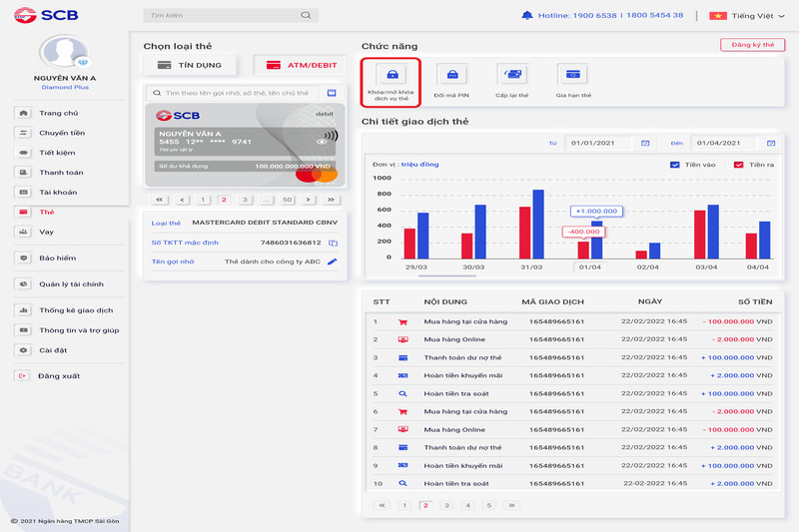799x532 pixels.
Task: Click the chart horizontal scrollbar
Action: click(x=446, y=275)
